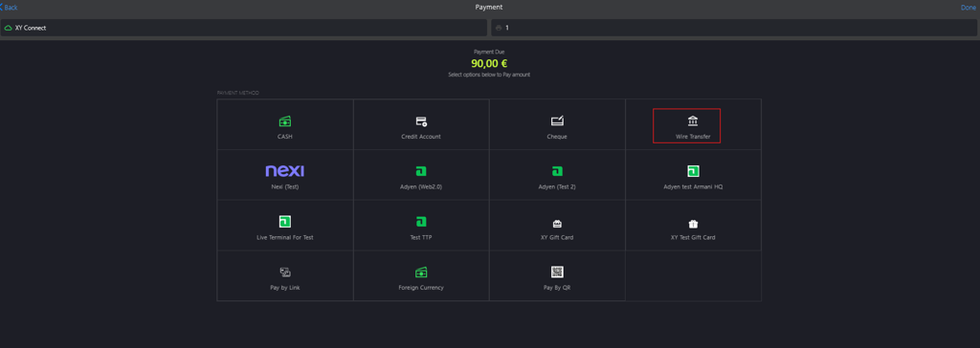Click the receipt count field showing 1
The image size is (980, 348).
(734, 28)
